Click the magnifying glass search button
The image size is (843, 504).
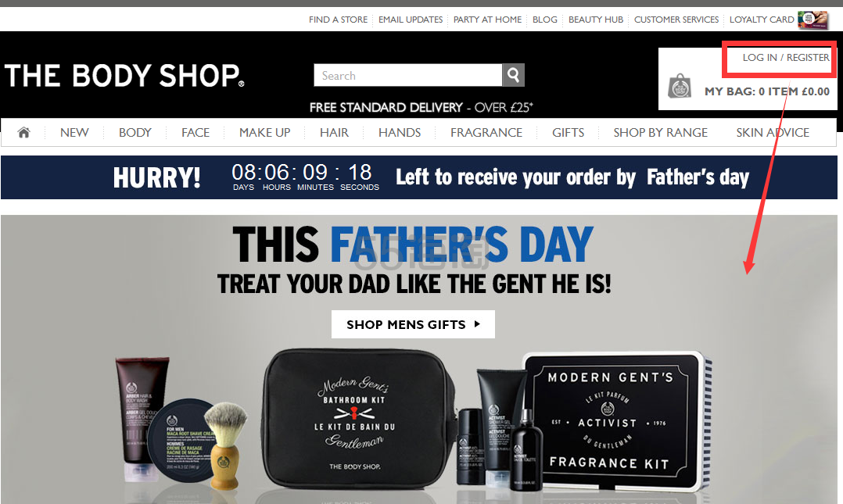pyautogui.click(x=514, y=75)
